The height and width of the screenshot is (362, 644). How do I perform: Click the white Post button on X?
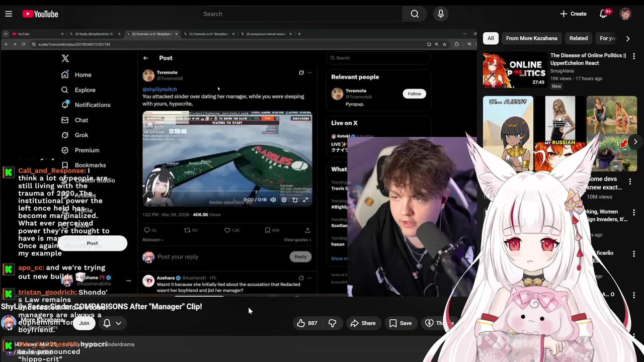(92, 243)
